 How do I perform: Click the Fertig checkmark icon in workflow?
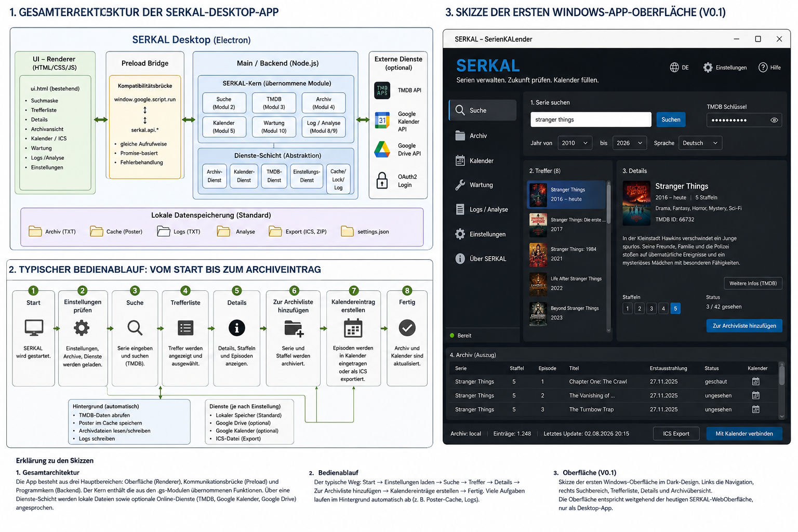pos(407,328)
